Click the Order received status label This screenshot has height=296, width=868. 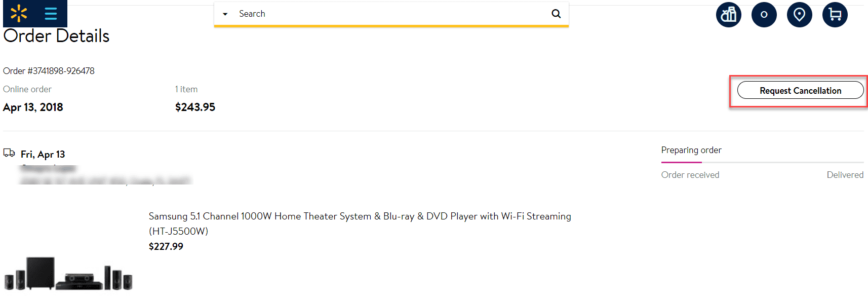pos(690,175)
